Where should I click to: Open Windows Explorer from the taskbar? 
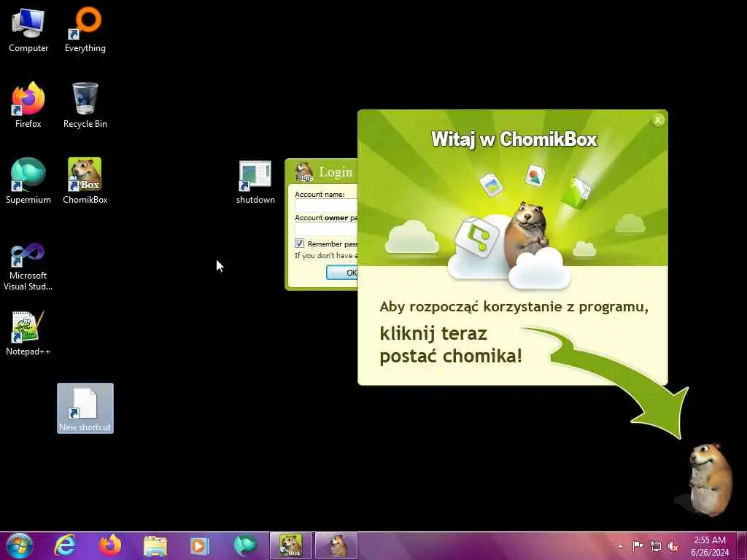(x=155, y=545)
